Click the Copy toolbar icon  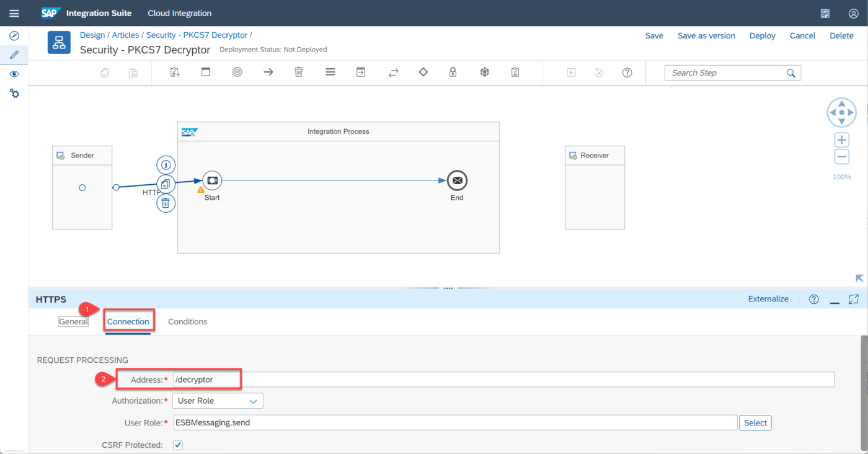pos(105,73)
